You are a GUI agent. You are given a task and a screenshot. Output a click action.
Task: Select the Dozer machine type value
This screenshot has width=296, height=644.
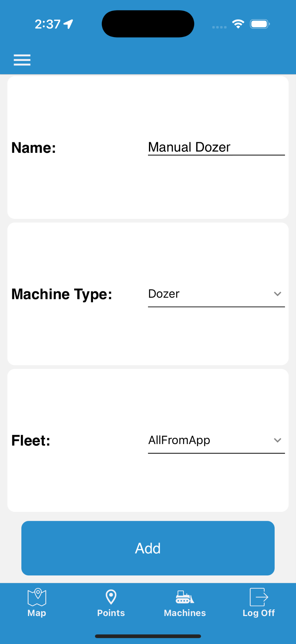164,294
